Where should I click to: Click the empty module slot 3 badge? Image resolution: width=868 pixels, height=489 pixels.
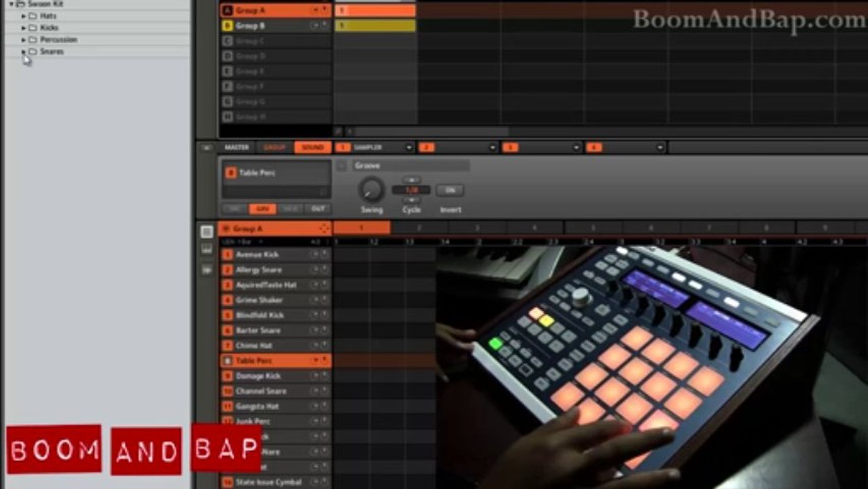point(510,147)
